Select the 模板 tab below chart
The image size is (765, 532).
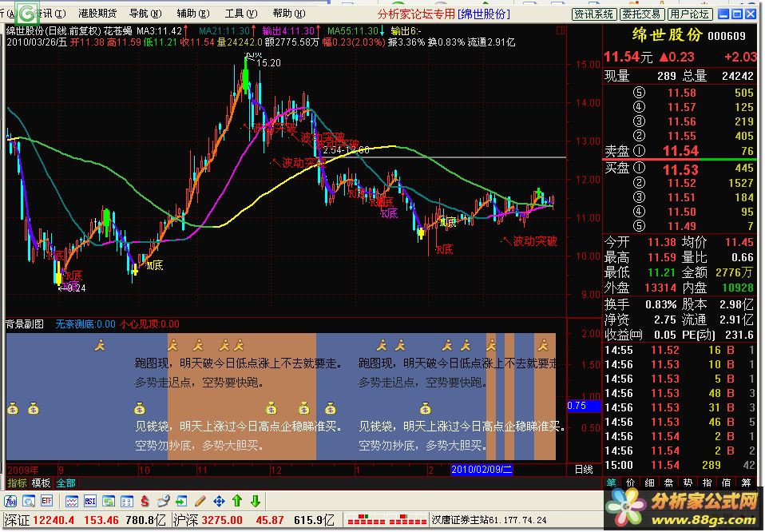click(41, 483)
